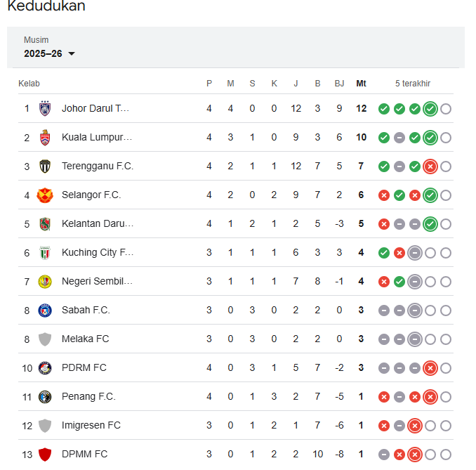This screenshot has width=476, height=470.
Task: Open the Melaka FC team link
Action: click(x=86, y=339)
